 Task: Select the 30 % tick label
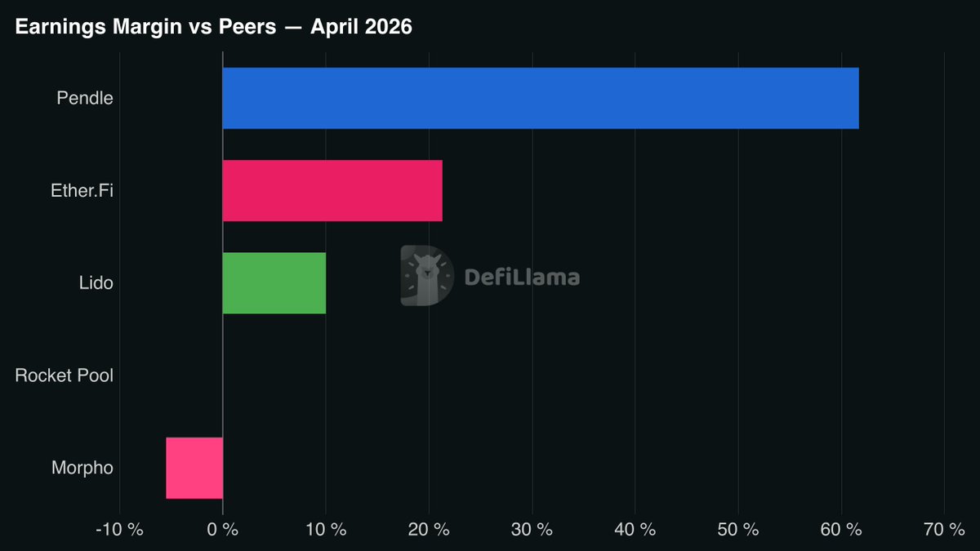pyautogui.click(x=532, y=530)
